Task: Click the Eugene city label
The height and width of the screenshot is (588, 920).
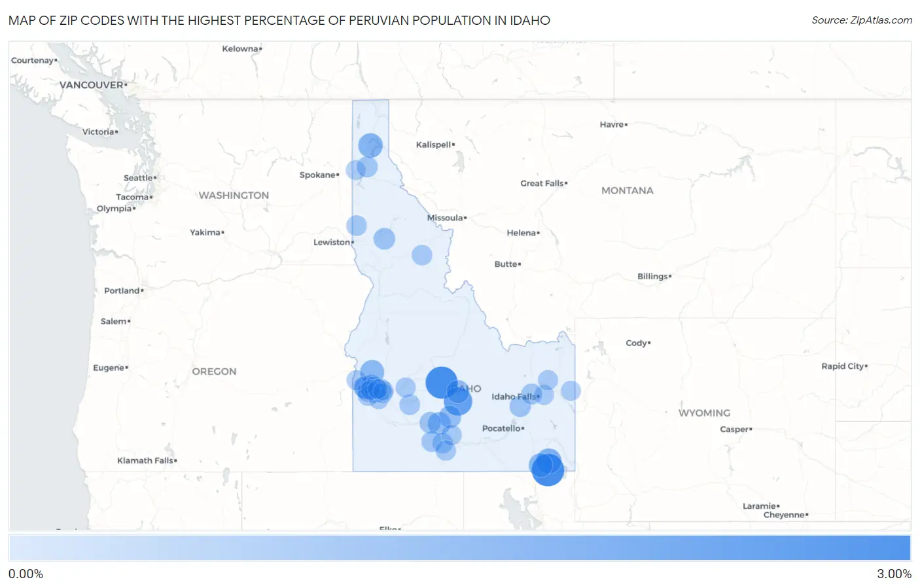Action: point(109,368)
